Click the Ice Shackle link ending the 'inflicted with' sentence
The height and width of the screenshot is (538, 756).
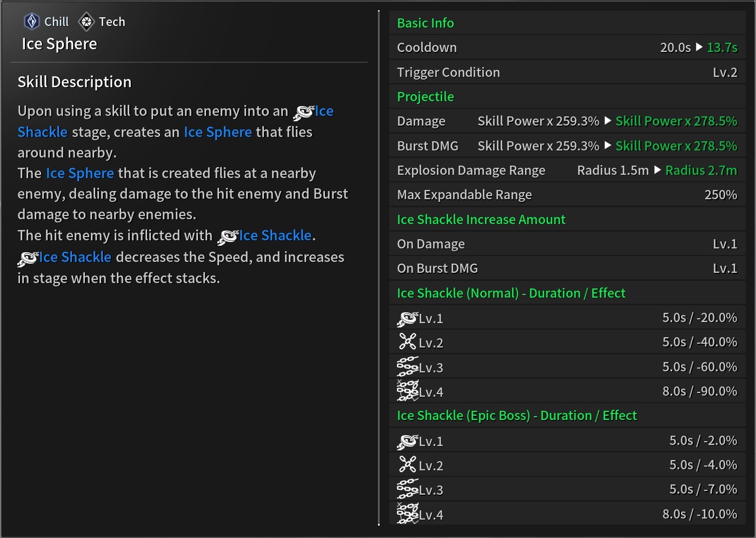coord(275,235)
